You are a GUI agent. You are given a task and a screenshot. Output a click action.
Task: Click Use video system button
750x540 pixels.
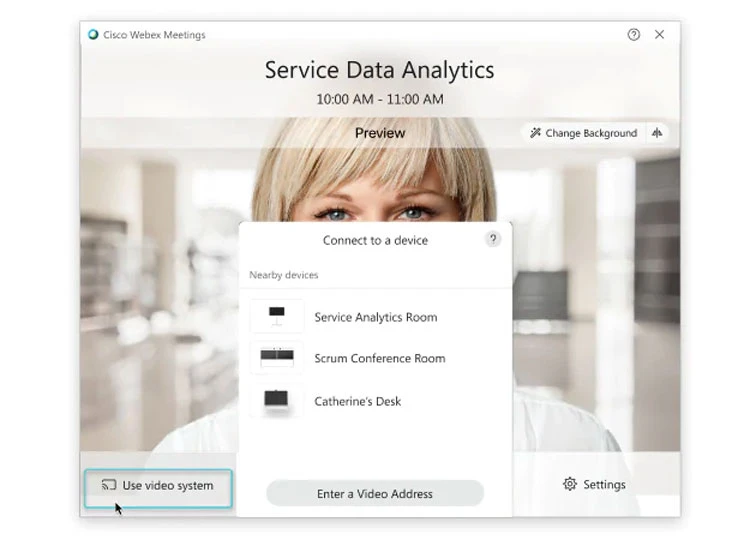(x=158, y=488)
